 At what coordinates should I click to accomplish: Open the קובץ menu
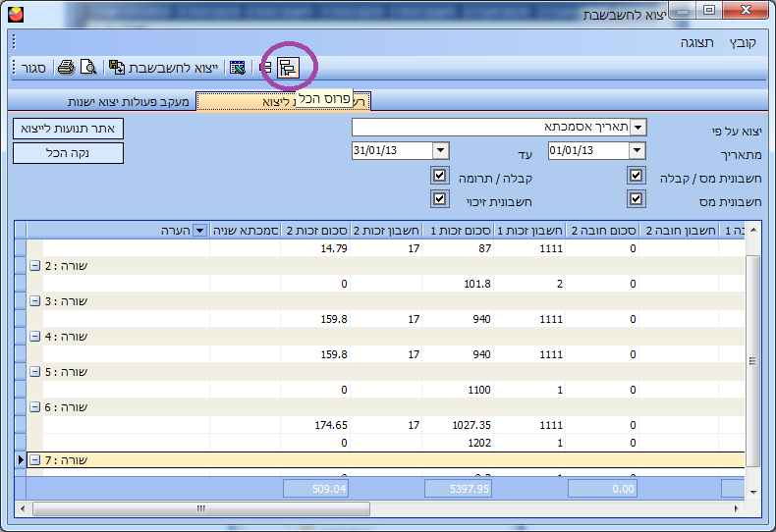click(743, 43)
